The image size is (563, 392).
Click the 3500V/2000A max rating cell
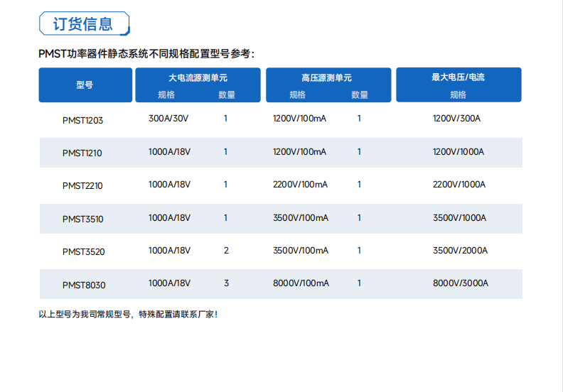(461, 251)
